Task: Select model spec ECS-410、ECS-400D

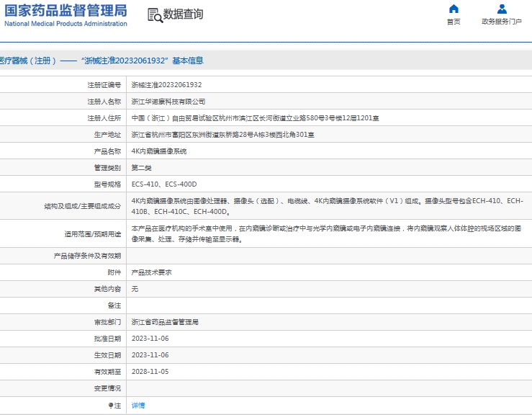Action: [164, 184]
